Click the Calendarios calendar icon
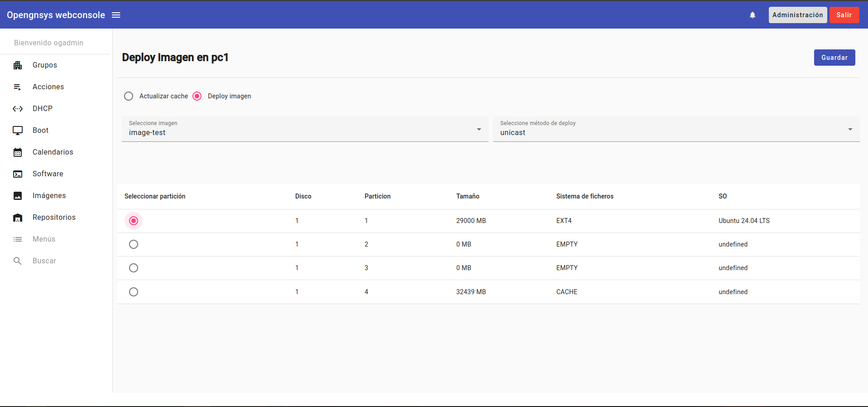Viewport: 868px width, 407px height. point(18,152)
